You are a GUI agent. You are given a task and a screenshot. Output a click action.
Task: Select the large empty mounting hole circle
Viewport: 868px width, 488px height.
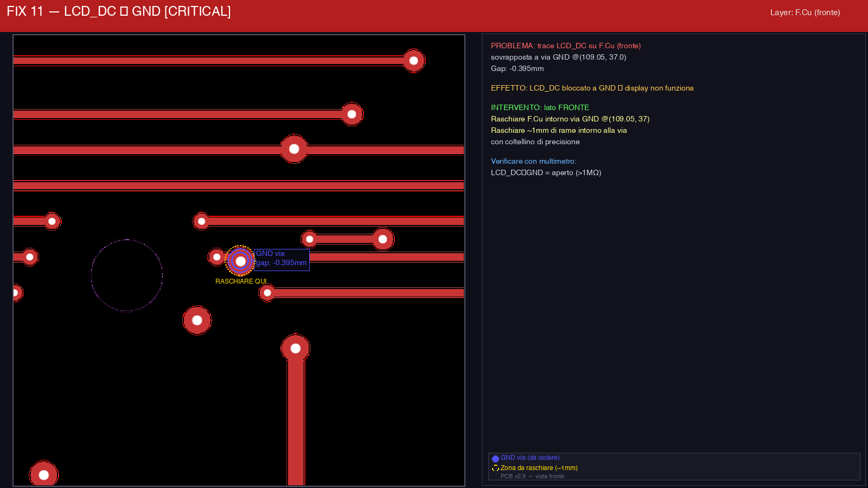coord(126,275)
